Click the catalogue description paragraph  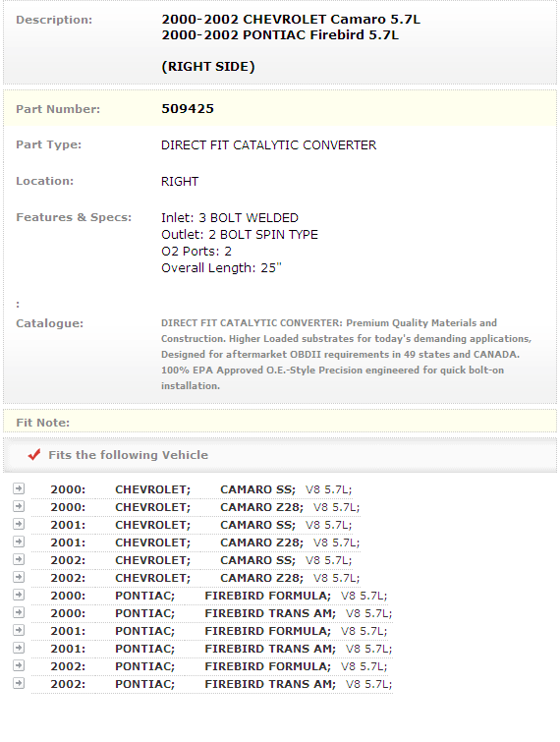click(346, 355)
